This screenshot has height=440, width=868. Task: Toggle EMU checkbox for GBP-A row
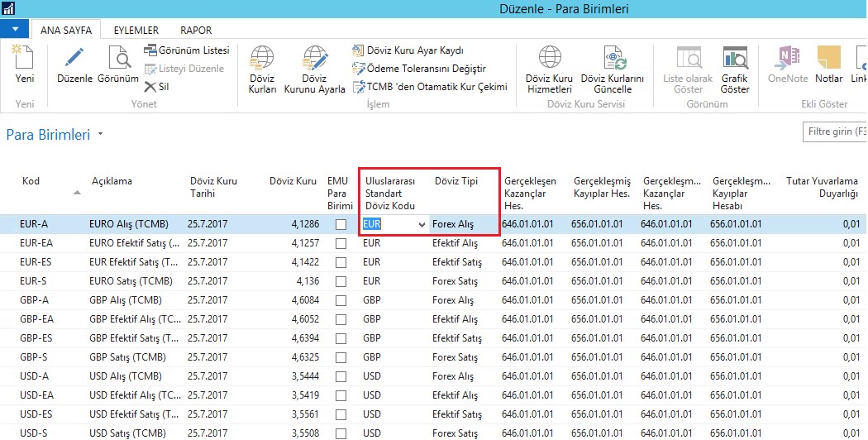point(341,300)
